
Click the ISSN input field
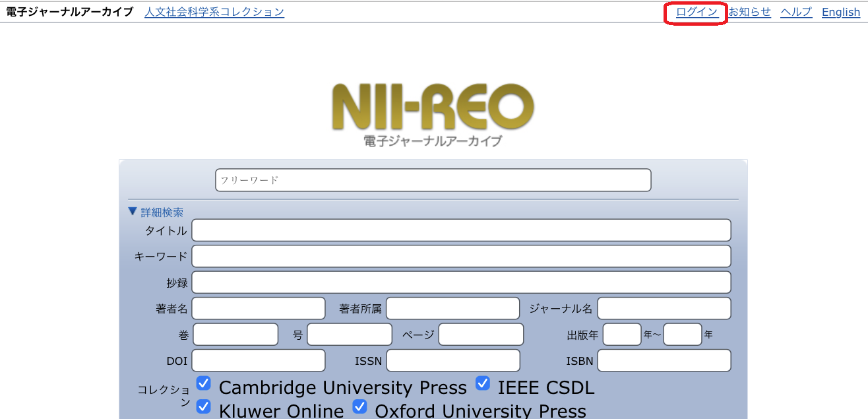click(453, 360)
